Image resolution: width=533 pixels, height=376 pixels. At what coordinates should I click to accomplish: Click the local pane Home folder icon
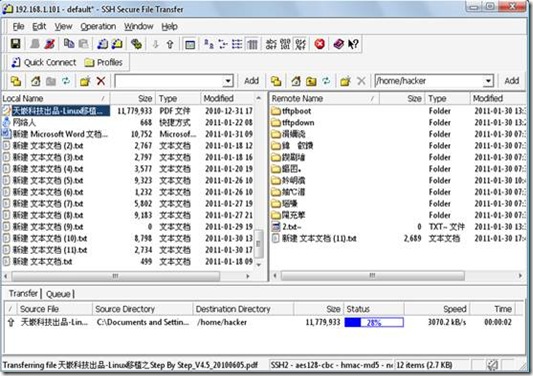[35, 81]
